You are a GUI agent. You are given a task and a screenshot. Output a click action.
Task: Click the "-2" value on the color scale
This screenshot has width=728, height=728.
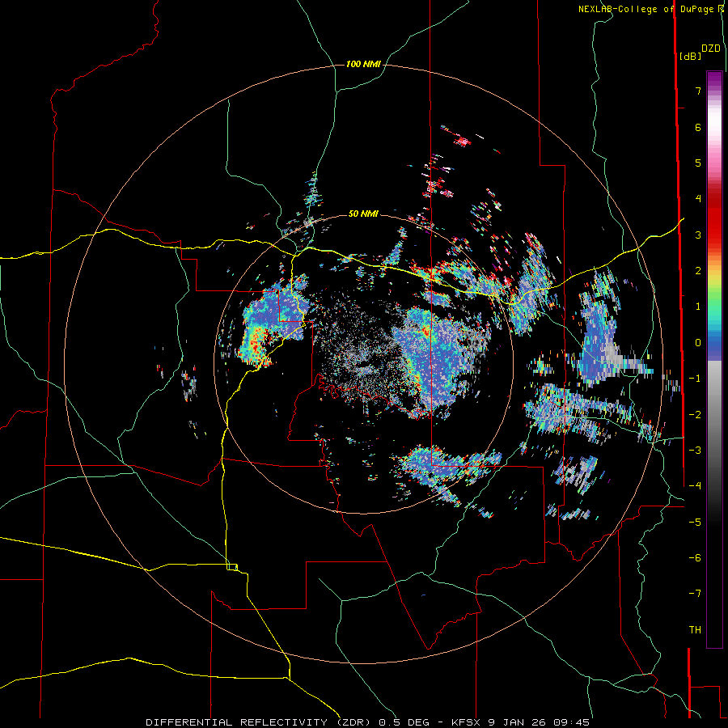(x=695, y=414)
